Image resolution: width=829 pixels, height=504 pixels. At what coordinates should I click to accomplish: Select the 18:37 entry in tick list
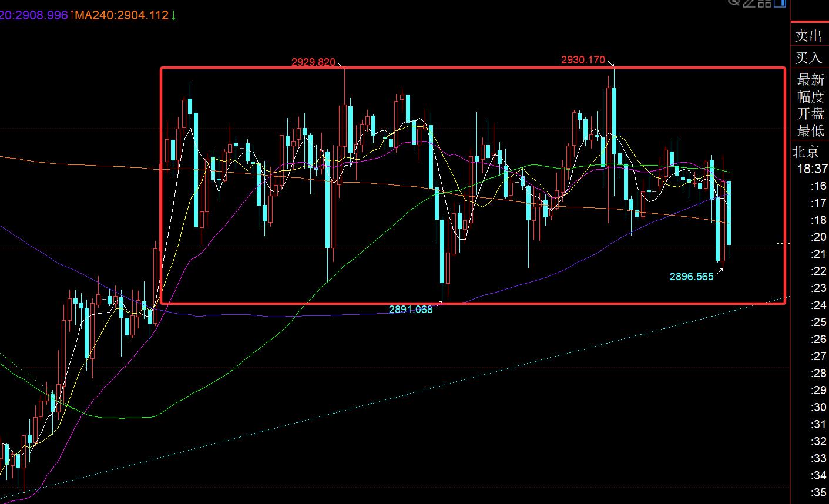(x=811, y=169)
